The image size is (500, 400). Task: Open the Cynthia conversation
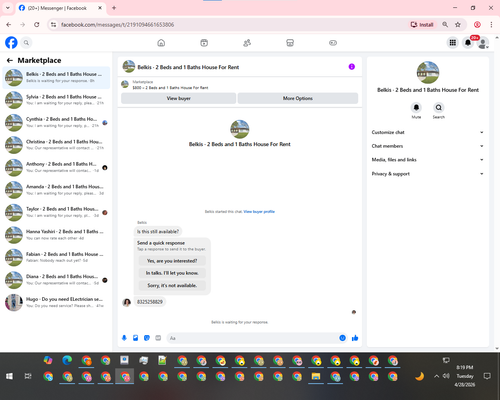coord(56,122)
